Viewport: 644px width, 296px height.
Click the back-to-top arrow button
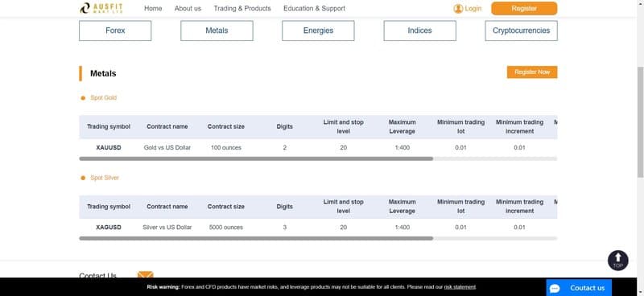[x=617, y=261]
